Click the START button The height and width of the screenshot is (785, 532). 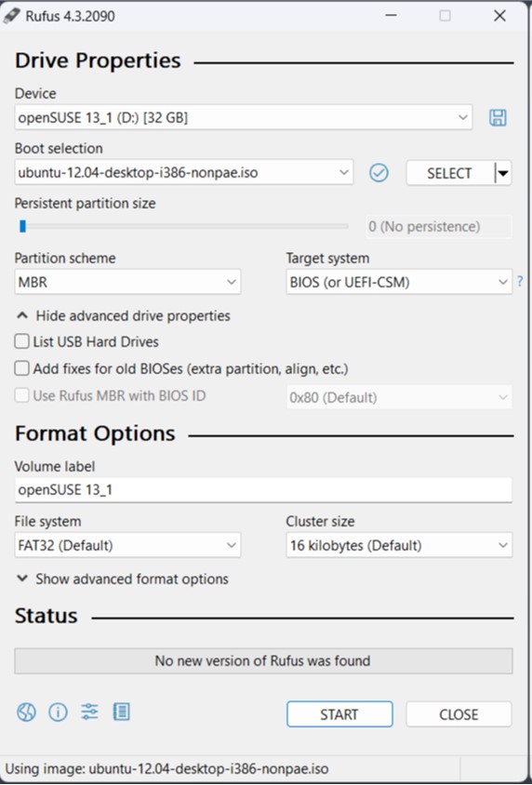click(339, 714)
